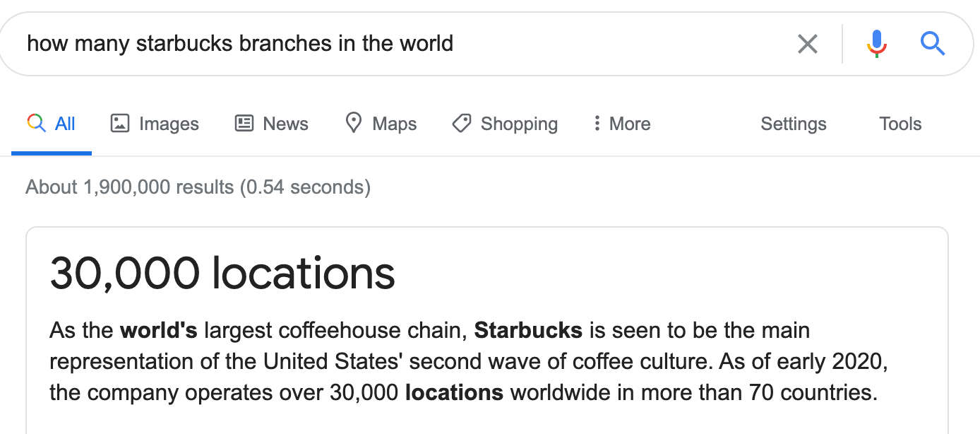This screenshot has height=434, width=980.
Task: Click the price tag icon beside Shopping
Action: click(461, 124)
